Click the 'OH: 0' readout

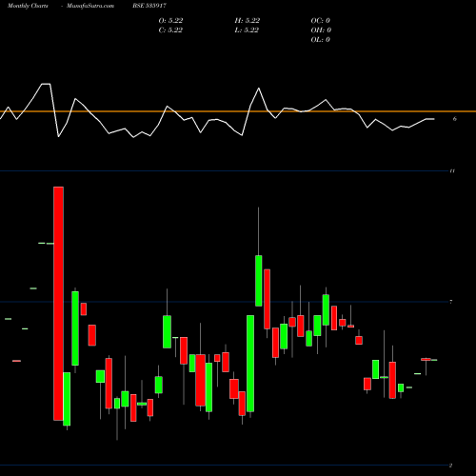[x=321, y=30]
